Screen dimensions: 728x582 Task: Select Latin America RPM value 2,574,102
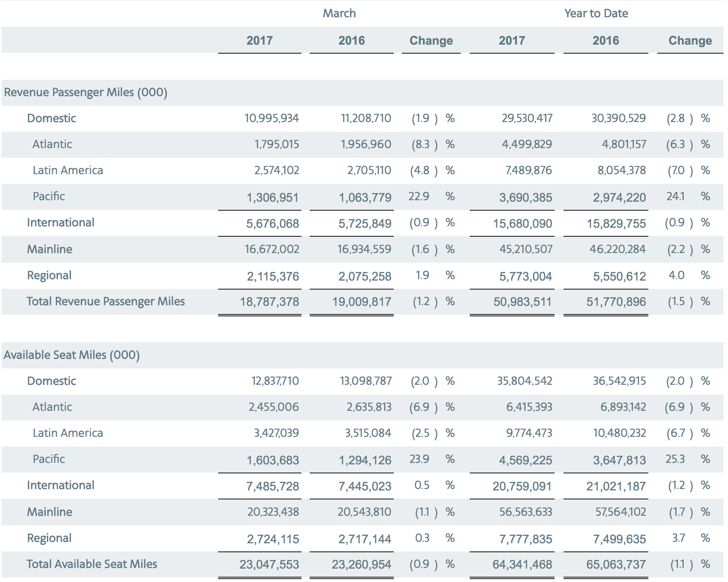[x=277, y=170]
